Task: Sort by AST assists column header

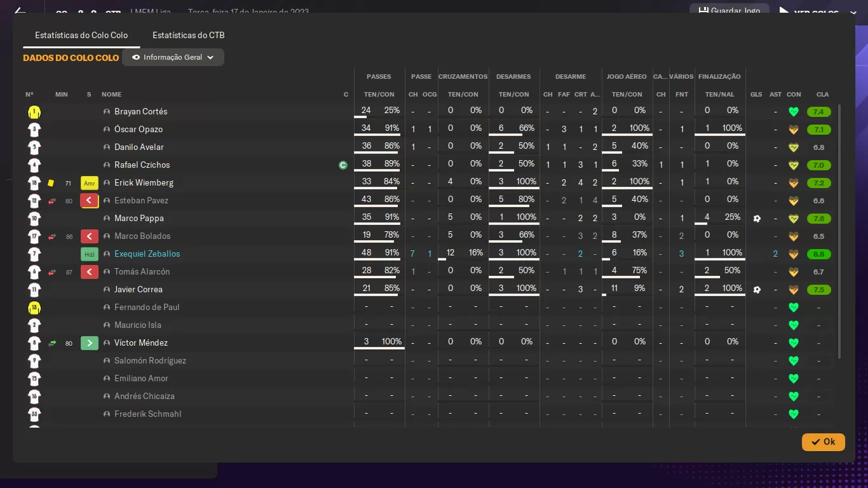Action: (x=775, y=95)
